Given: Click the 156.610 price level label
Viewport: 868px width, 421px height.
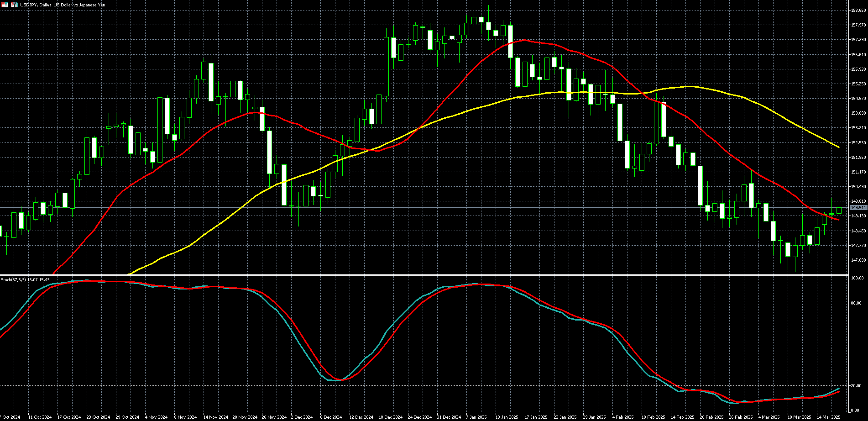Looking at the screenshot, I should (858, 54).
